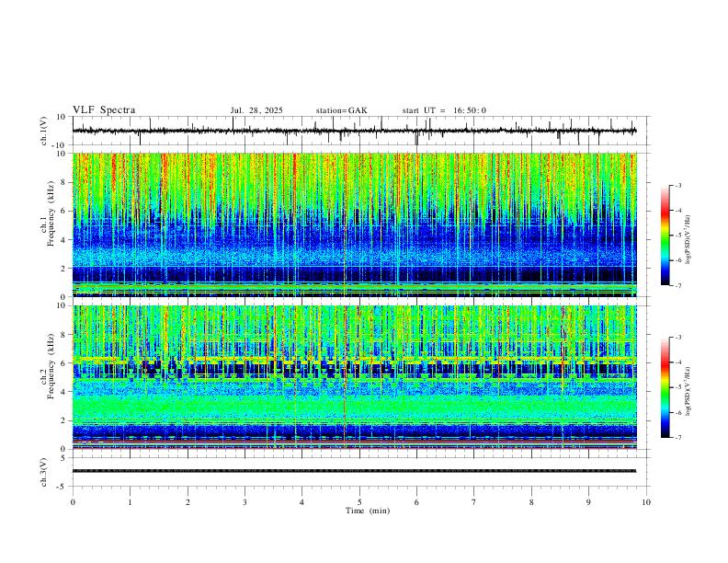The image size is (728, 563).
Task: Click the 'VLF Spectra' title text
Action: pyautogui.click(x=104, y=110)
